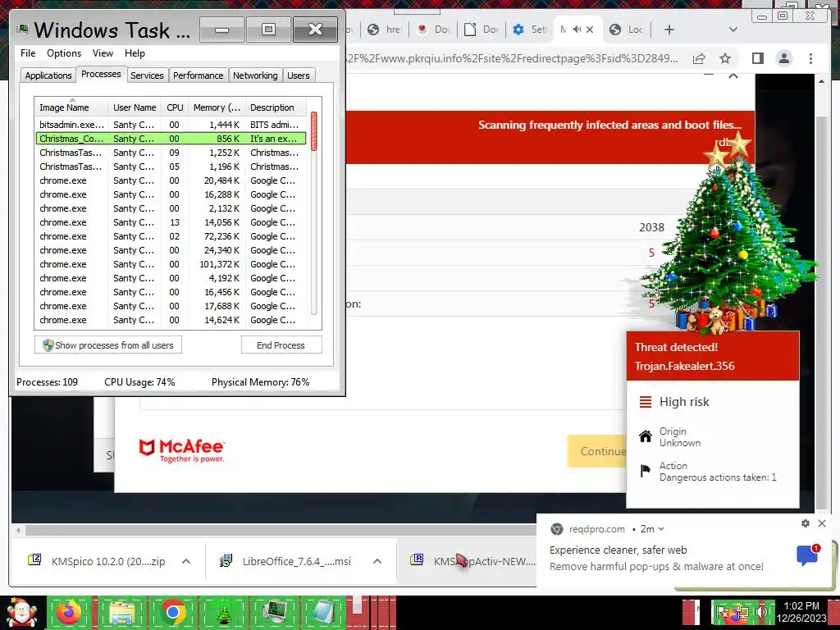Viewport: 840px width, 630px height.
Task: Switch to the Settings tab with gear
Action: tap(528, 30)
